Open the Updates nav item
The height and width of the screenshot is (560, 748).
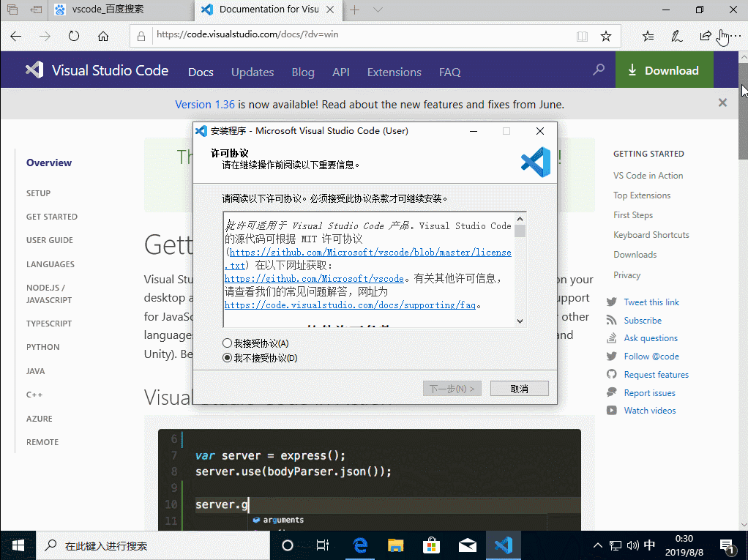(253, 72)
